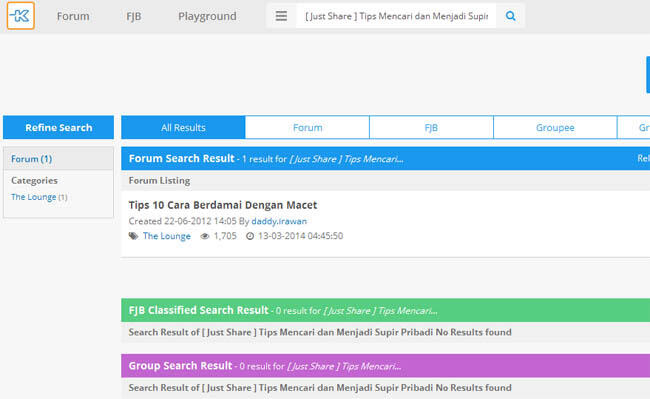The image size is (650, 399).
Task: Click the magnifier search icon
Action: point(510,16)
